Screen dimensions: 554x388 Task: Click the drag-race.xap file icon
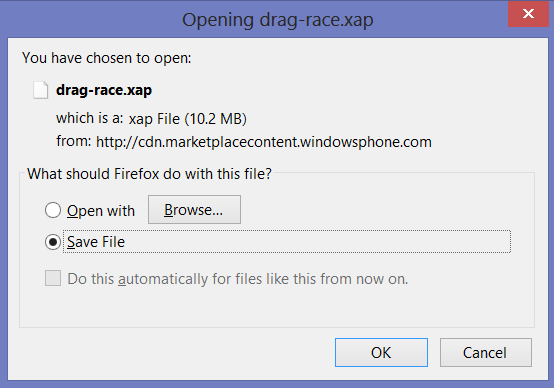click(40, 90)
